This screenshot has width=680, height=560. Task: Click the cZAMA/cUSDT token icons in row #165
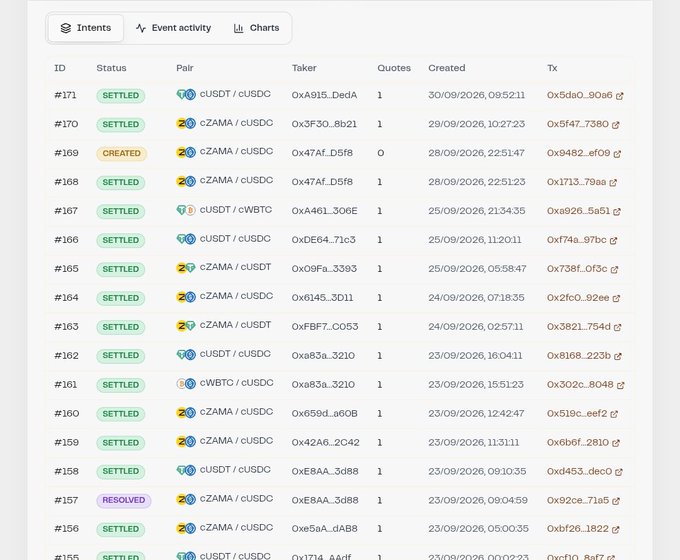tap(186, 268)
